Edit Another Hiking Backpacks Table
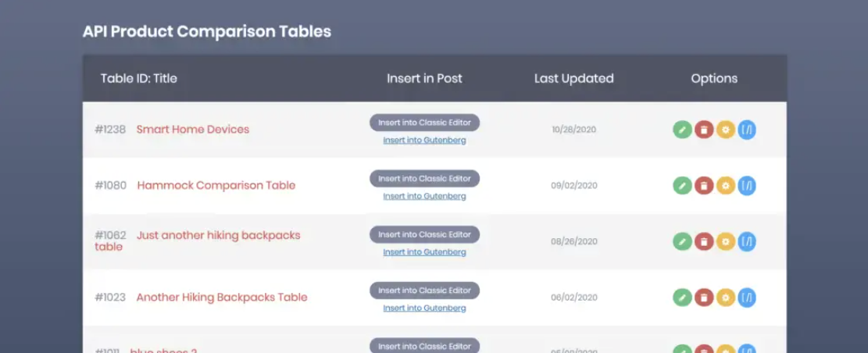Viewport: 868px width, 353px height. point(682,298)
